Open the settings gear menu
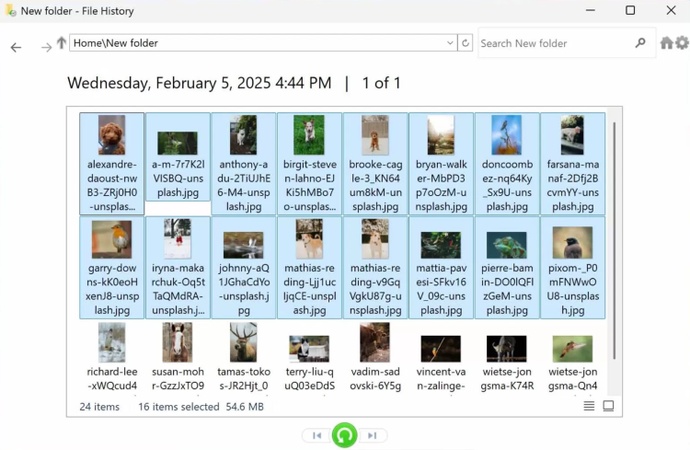The height and width of the screenshot is (450, 690). click(682, 43)
